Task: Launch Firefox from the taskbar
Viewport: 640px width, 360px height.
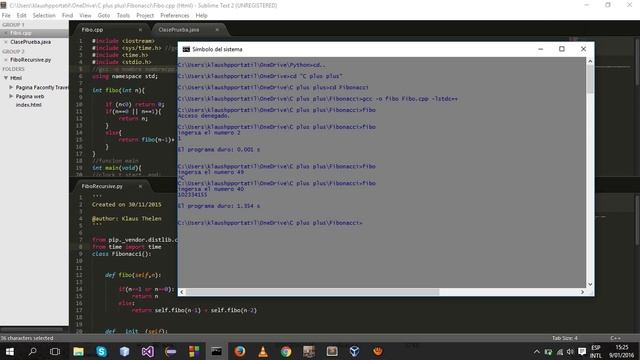Action: point(240,351)
